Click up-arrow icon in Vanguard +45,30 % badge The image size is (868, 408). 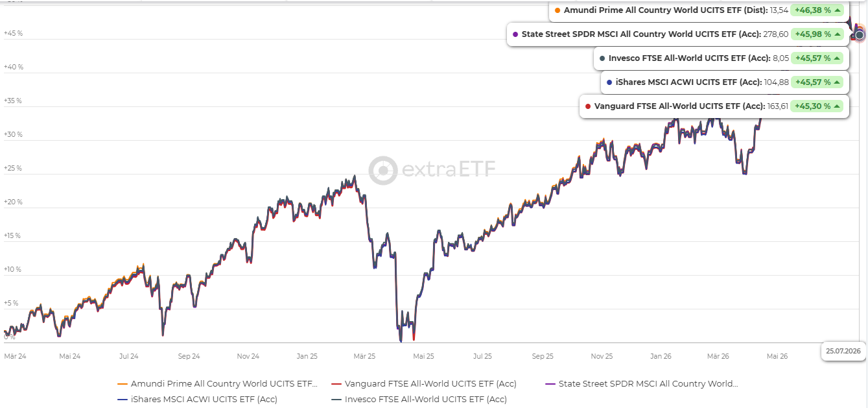(x=836, y=106)
